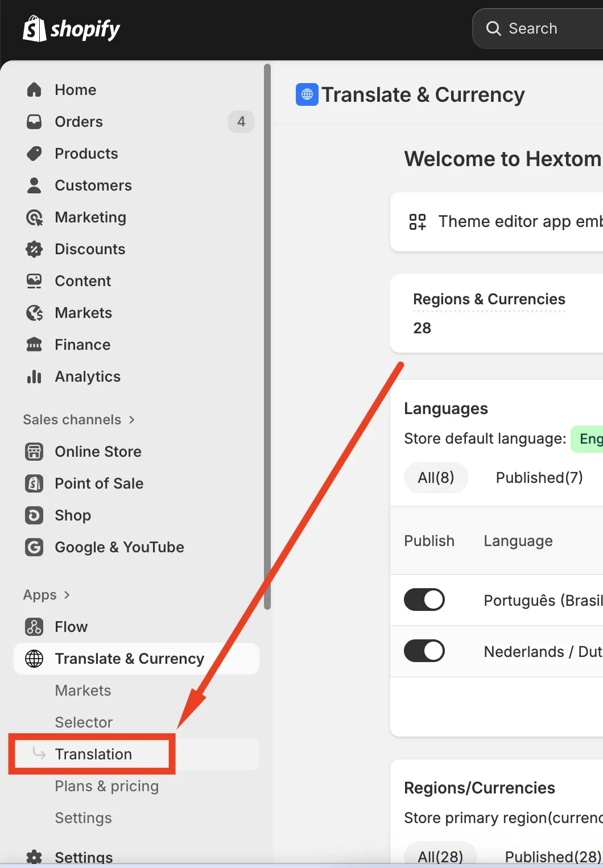Image resolution: width=603 pixels, height=868 pixels.
Task: Click the Markets globe icon
Action: [x=34, y=313]
